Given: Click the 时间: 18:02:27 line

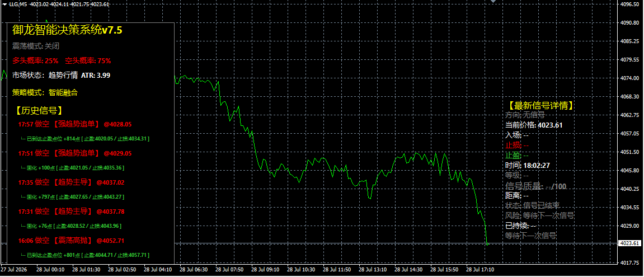Looking at the screenshot, I should (x=528, y=165).
